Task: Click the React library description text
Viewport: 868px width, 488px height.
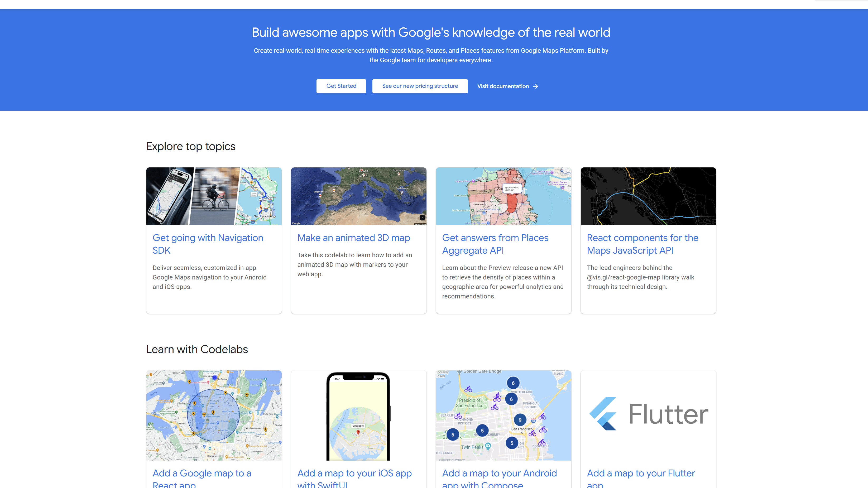Action: 641,277
